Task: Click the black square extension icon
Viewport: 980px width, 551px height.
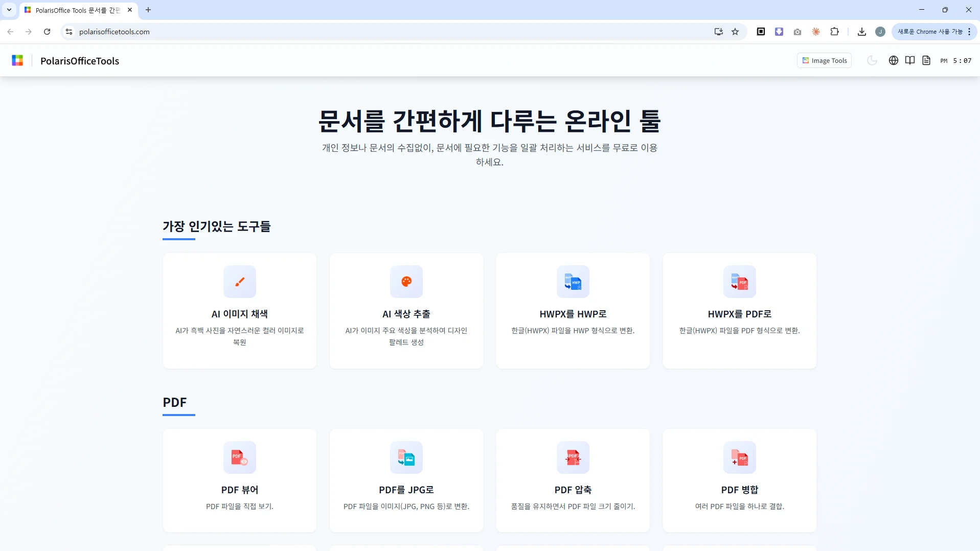Action: (761, 32)
